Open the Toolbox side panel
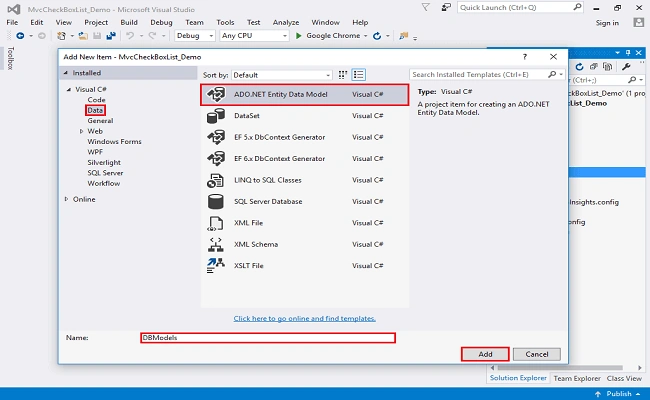This screenshot has width=650, height=400. point(11,58)
